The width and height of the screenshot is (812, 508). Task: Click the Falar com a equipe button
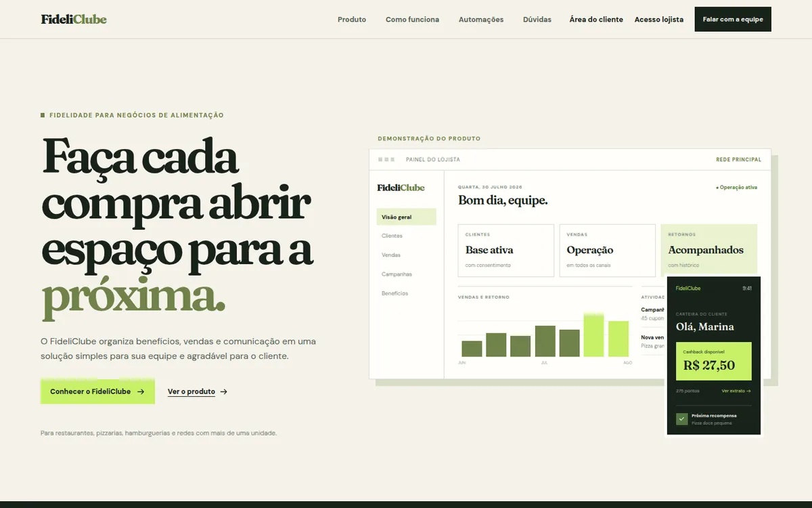coord(733,19)
